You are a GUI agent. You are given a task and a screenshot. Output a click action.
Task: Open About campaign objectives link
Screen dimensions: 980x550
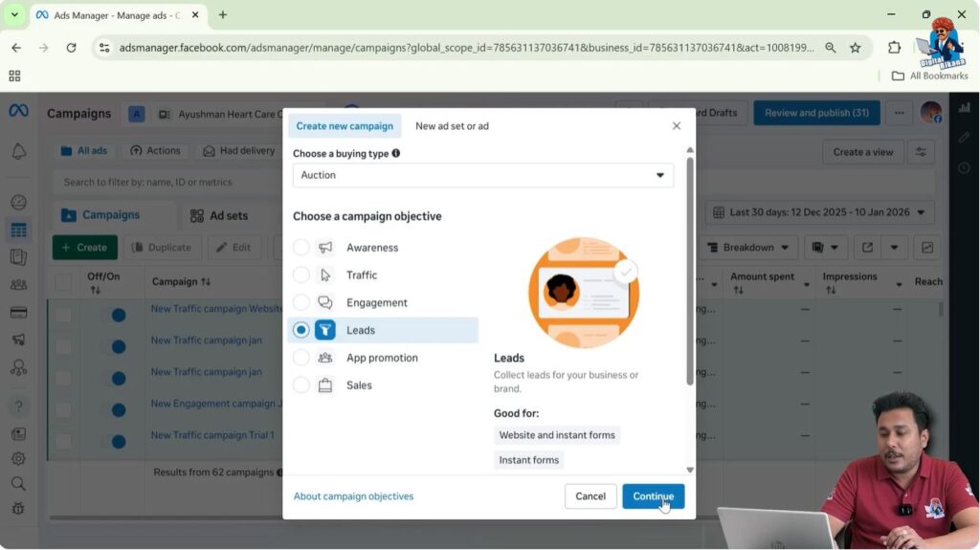pyautogui.click(x=353, y=496)
